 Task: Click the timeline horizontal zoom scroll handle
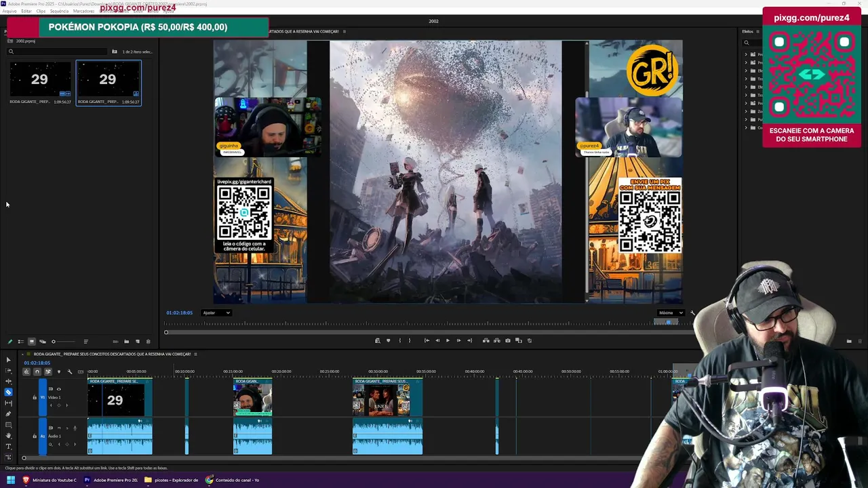pyautogui.click(x=24, y=458)
